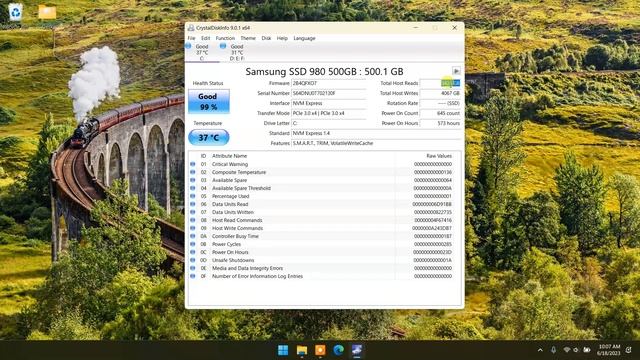Click the status icon for Data Units Read
The image size is (640, 360).
193,204
